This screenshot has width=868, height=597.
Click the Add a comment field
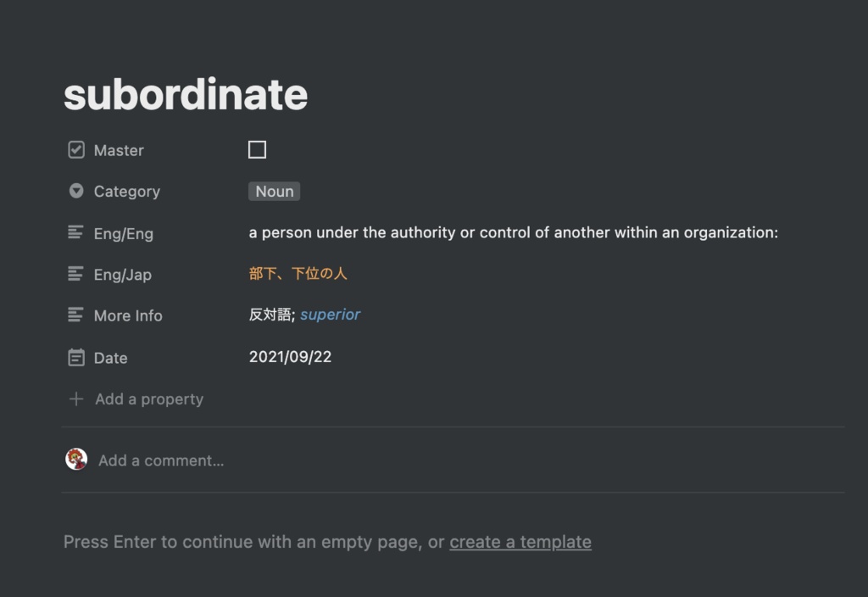[x=161, y=460]
